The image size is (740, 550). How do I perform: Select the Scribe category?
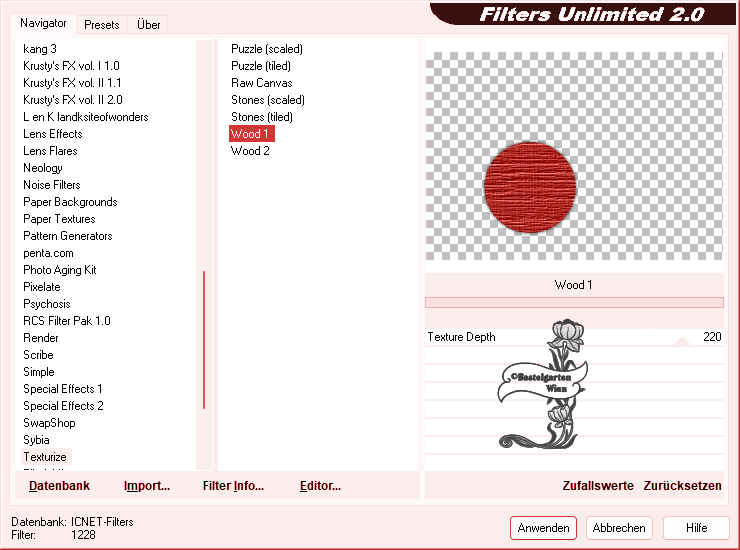38,355
